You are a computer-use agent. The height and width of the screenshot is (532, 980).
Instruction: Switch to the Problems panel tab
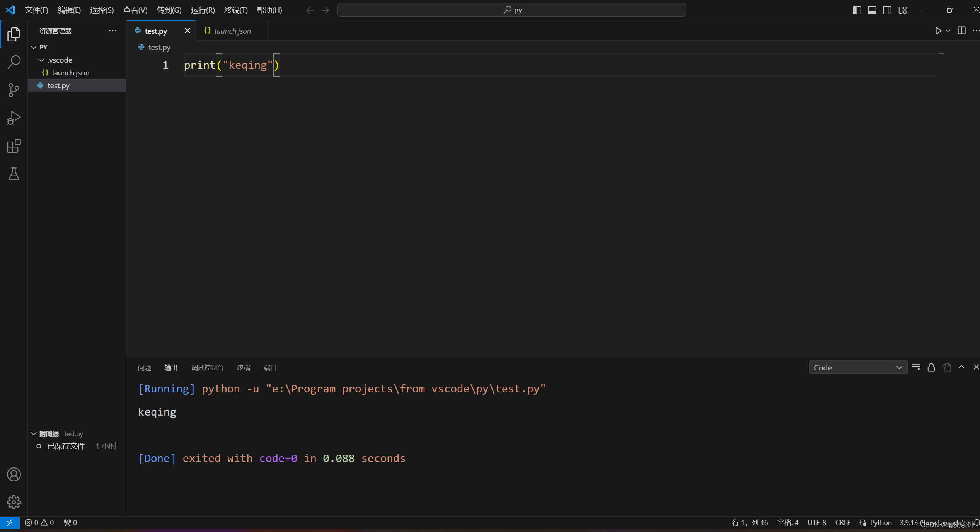(x=144, y=368)
